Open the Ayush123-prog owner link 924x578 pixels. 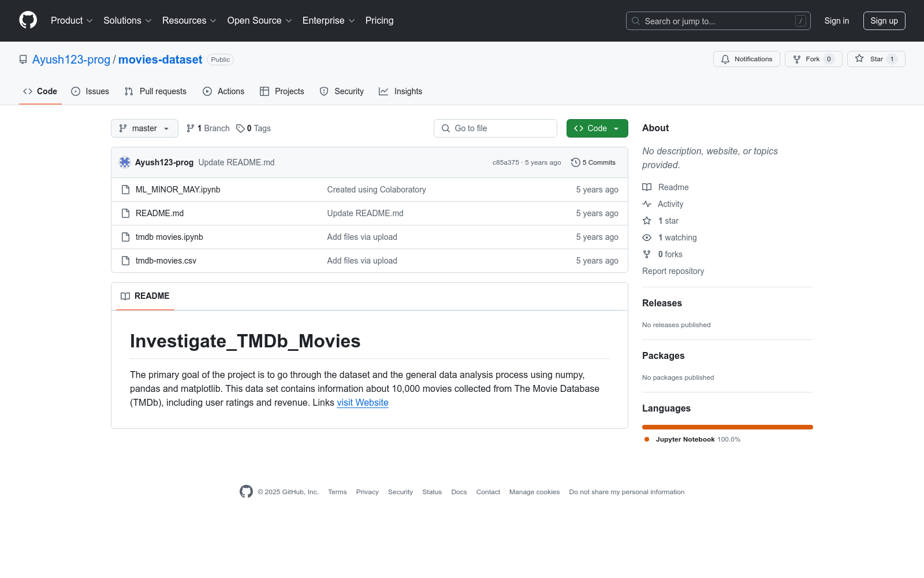(71, 60)
